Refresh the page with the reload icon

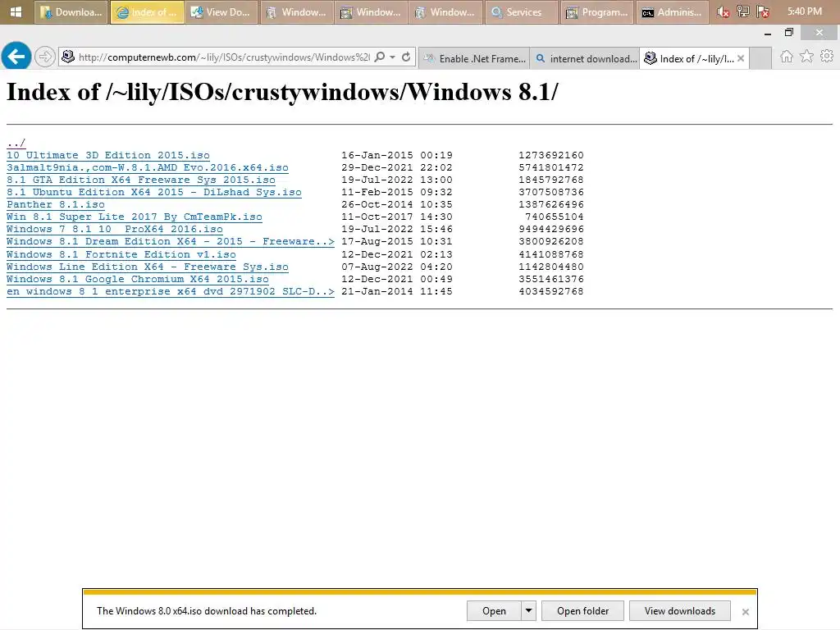point(406,57)
